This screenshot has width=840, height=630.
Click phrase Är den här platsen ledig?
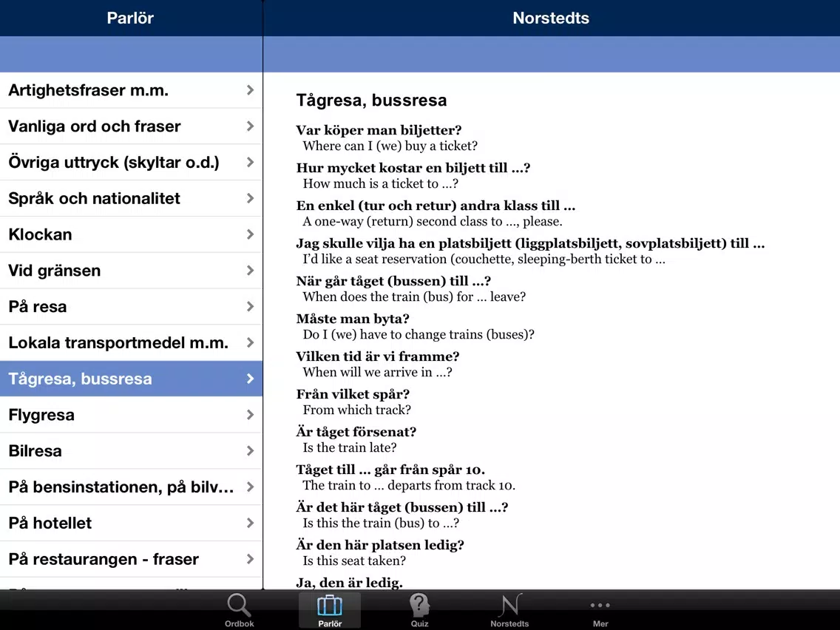click(380, 545)
